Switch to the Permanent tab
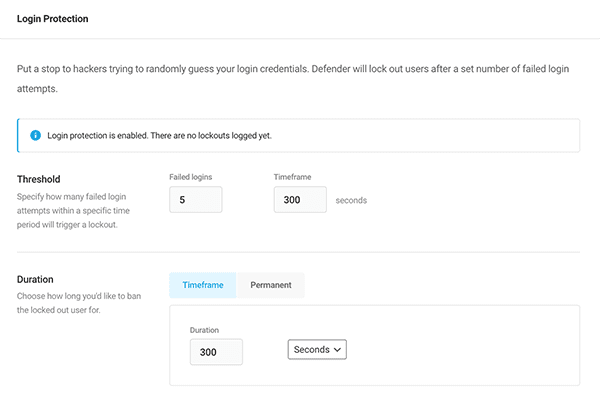The image size is (600, 405). 270,285
